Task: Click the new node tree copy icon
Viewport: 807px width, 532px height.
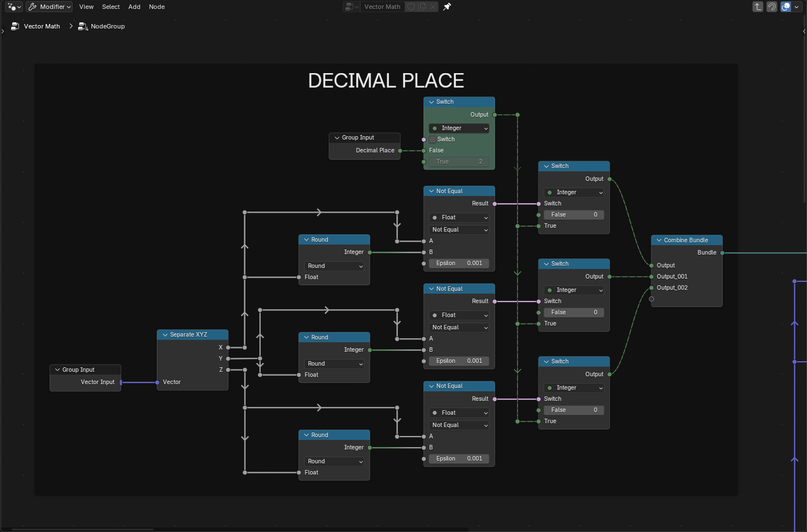Action: (x=422, y=7)
